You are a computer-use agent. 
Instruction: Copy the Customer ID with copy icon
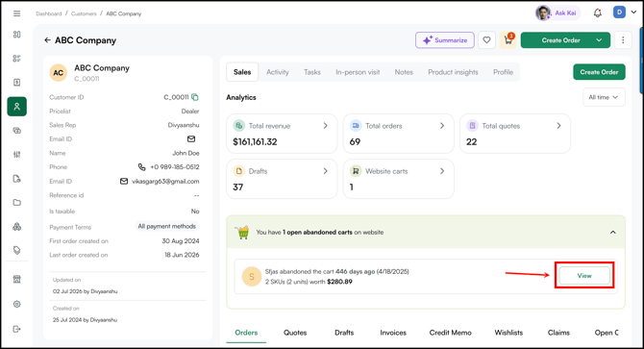pyautogui.click(x=195, y=97)
